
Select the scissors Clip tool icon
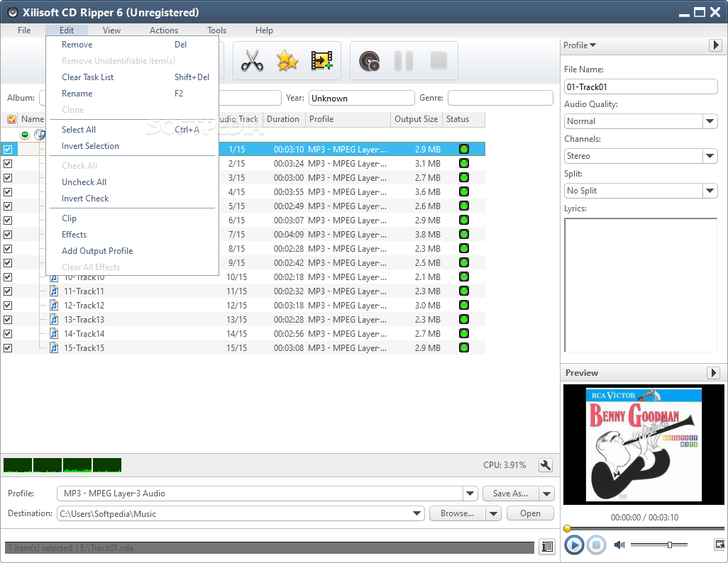252,61
